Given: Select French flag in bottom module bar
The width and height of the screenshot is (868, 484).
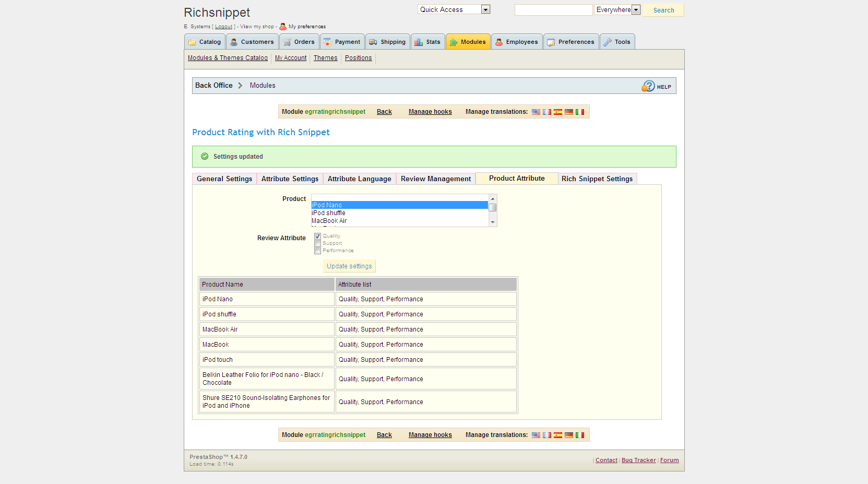Looking at the screenshot, I should [547, 435].
